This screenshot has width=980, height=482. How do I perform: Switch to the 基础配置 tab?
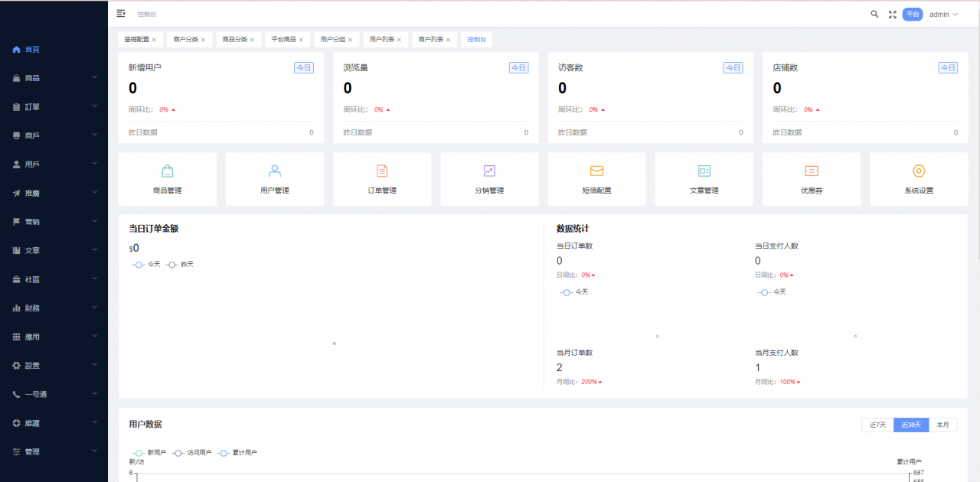point(140,39)
